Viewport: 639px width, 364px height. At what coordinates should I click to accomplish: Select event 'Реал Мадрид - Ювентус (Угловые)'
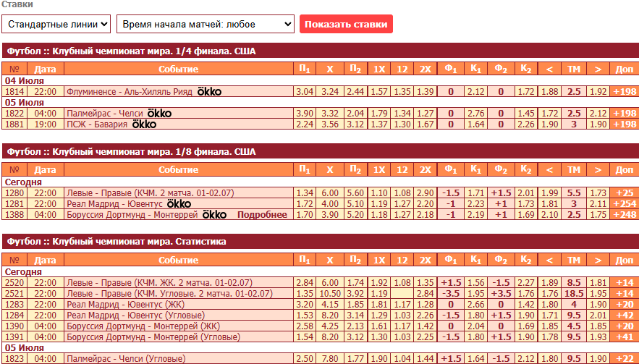coord(136,315)
